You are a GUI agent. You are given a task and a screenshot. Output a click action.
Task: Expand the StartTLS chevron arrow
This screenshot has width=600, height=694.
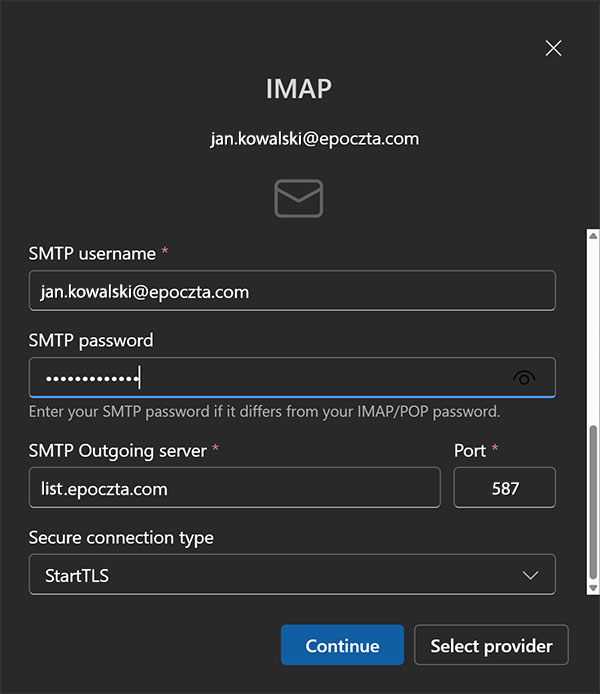pos(532,575)
